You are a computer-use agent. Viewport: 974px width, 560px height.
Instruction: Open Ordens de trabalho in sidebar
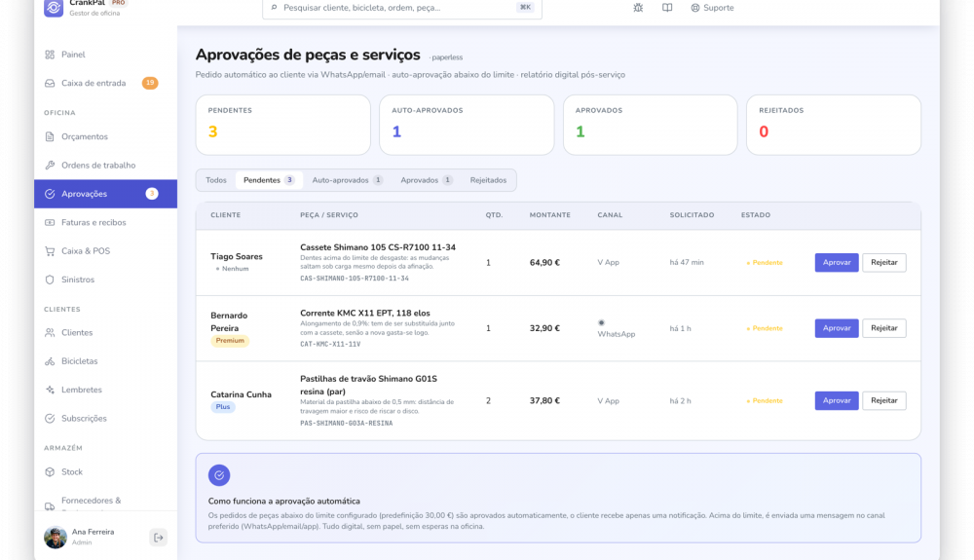pyautogui.click(x=105, y=166)
